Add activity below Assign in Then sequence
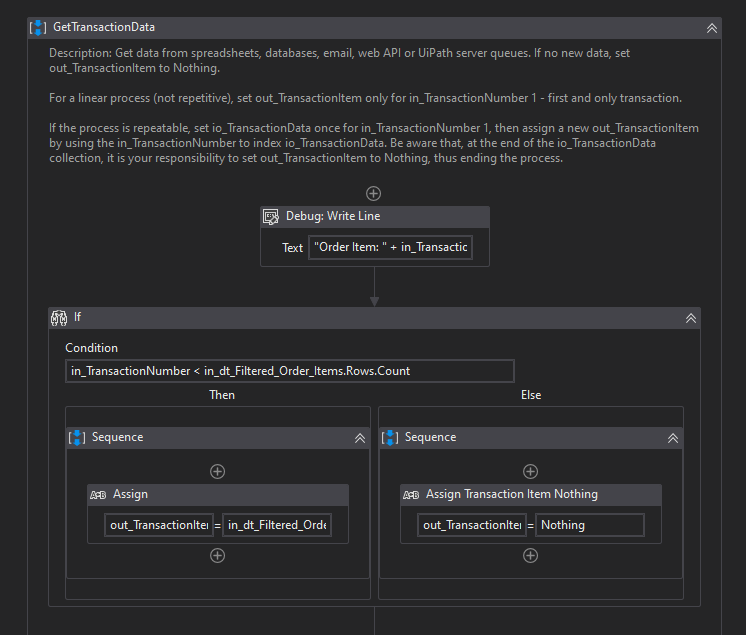The width and height of the screenshot is (746, 635). 217,556
